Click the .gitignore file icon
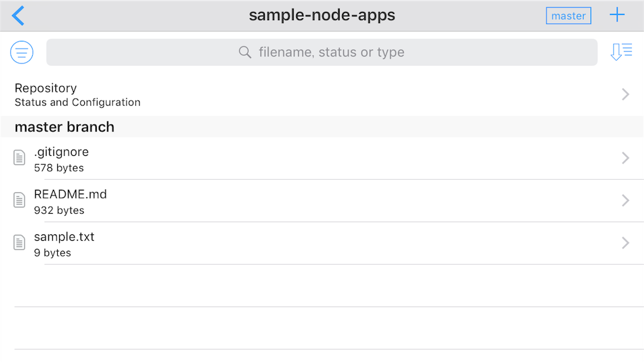 [20, 158]
